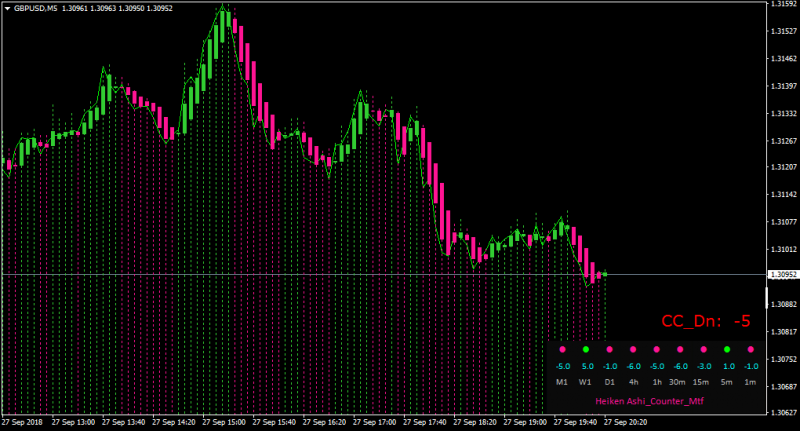800x431 pixels.
Task: Click the GBPUSD,M5 symbol title
Action: click(x=36, y=9)
